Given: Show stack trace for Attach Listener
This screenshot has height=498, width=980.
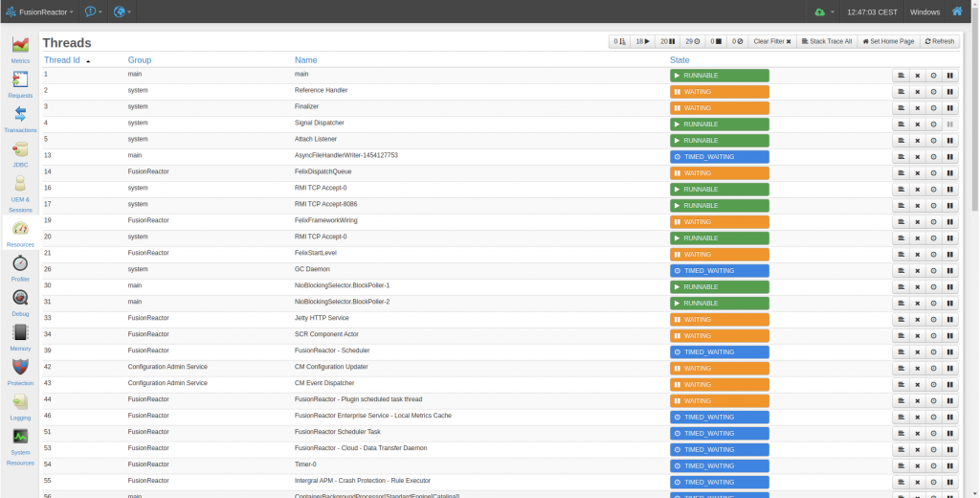Looking at the screenshot, I should pyautogui.click(x=901, y=141).
